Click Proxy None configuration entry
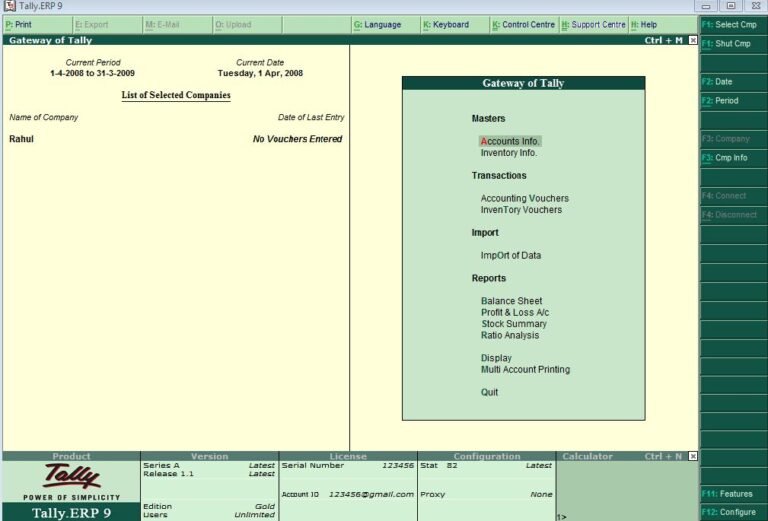This screenshot has height=521, width=768. pyautogui.click(x=486, y=495)
